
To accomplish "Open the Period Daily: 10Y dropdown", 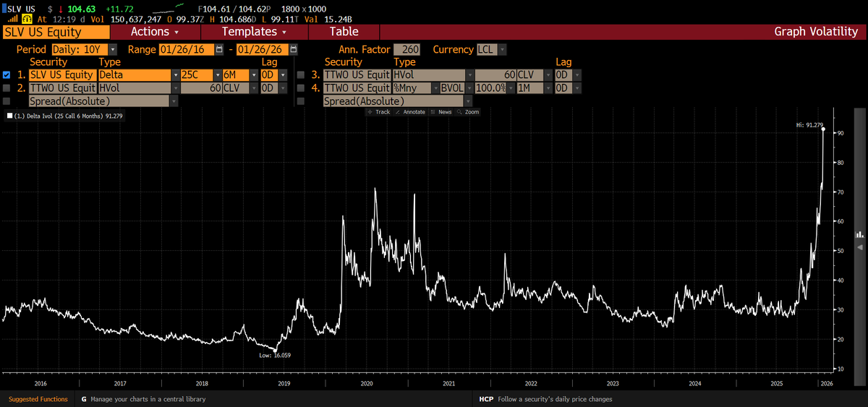I will click(x=114, y=49).
